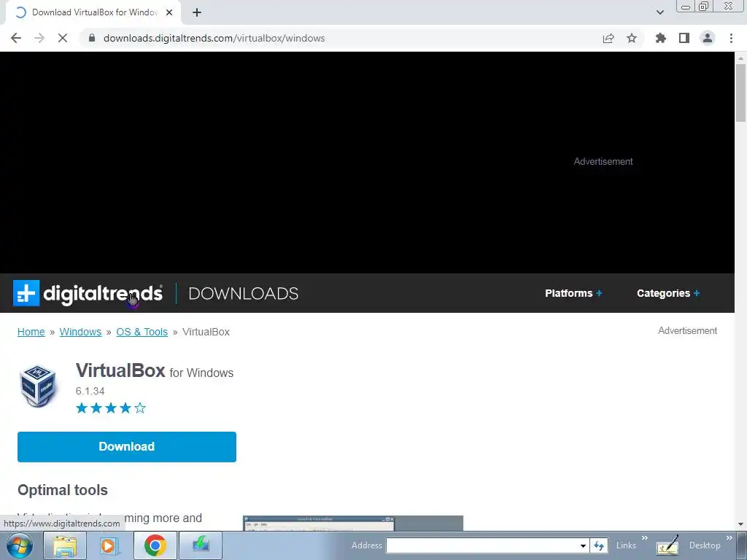Open the Extensions puzzle icon
This screenshot has width=747, height=560.
[661, 38]
